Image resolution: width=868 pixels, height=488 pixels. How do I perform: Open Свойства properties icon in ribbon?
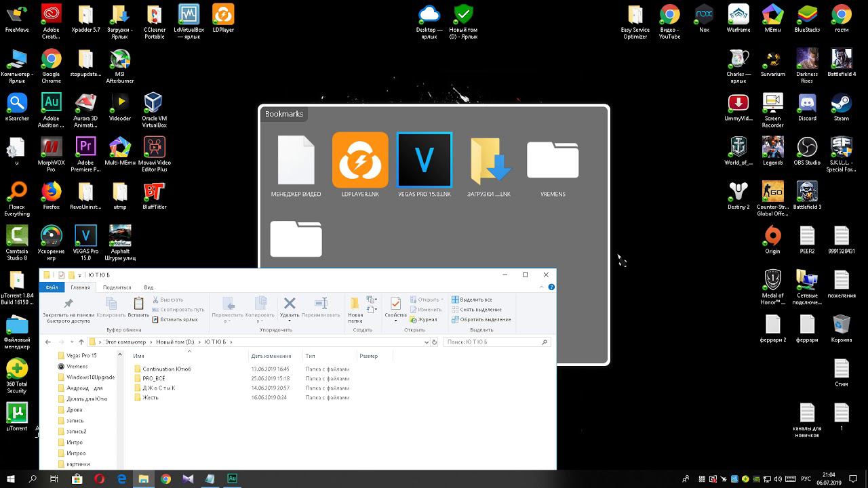tap(395, 303)
